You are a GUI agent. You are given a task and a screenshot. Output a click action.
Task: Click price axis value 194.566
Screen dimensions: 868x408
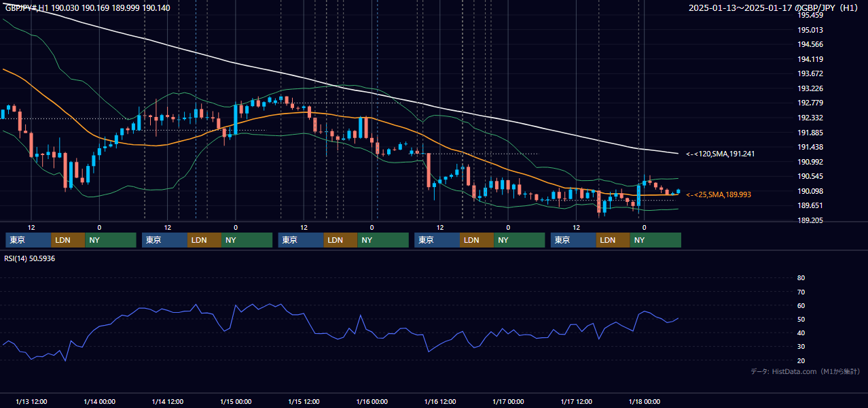[810, 44]
